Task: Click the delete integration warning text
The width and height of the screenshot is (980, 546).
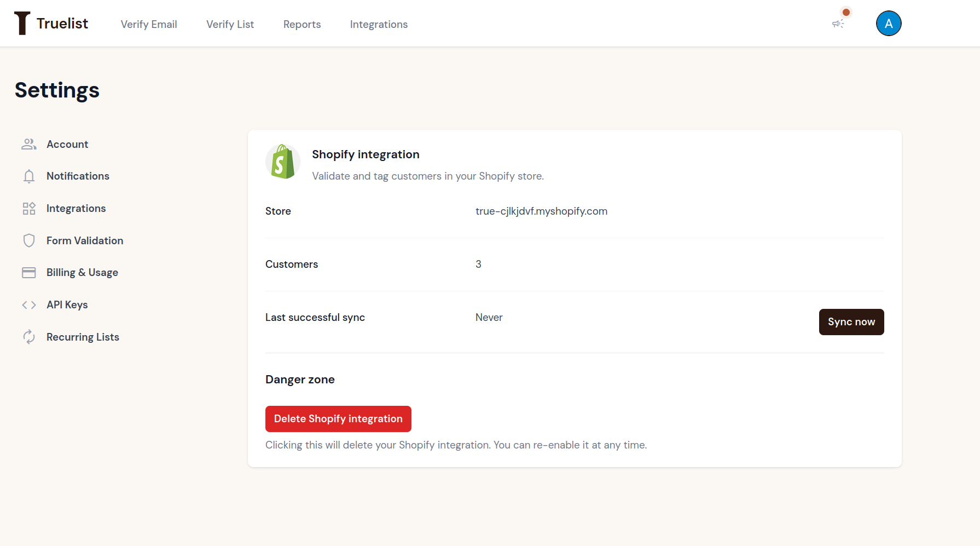Action: point(456,445)
